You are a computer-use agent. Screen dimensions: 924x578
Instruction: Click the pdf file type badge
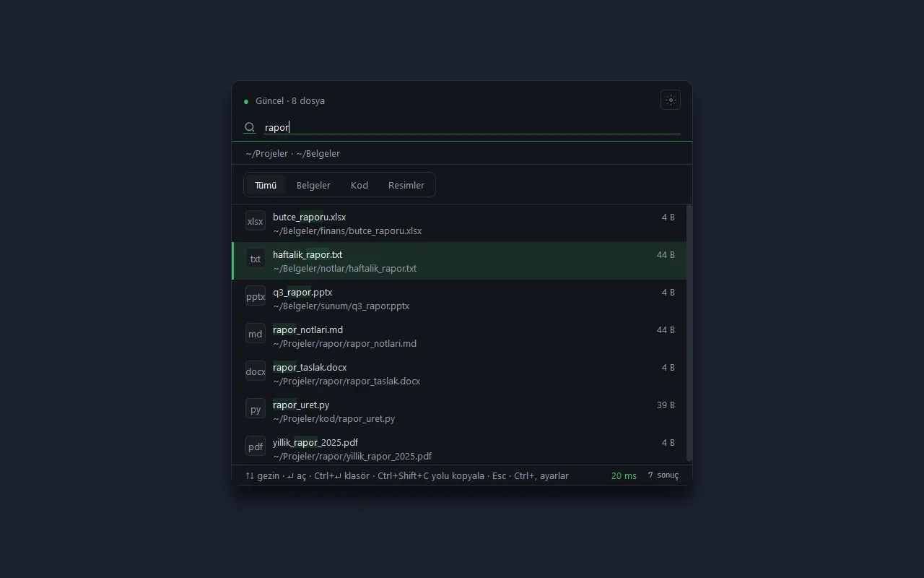(x=256, y=447)
